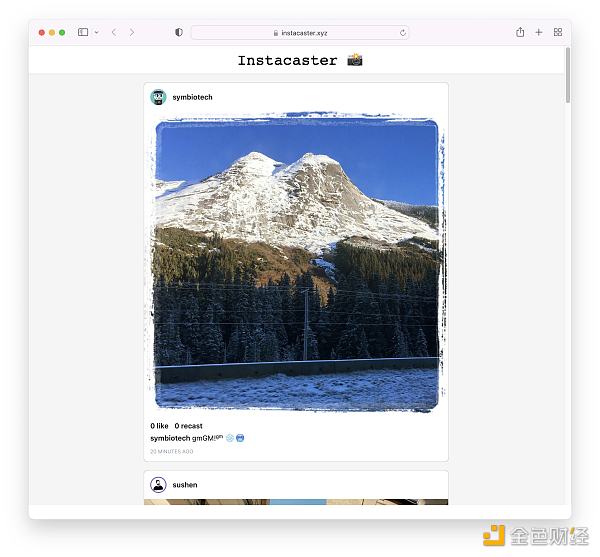Minimize the window with the yellow button
The image size is (600, 557).
[52, 33]
